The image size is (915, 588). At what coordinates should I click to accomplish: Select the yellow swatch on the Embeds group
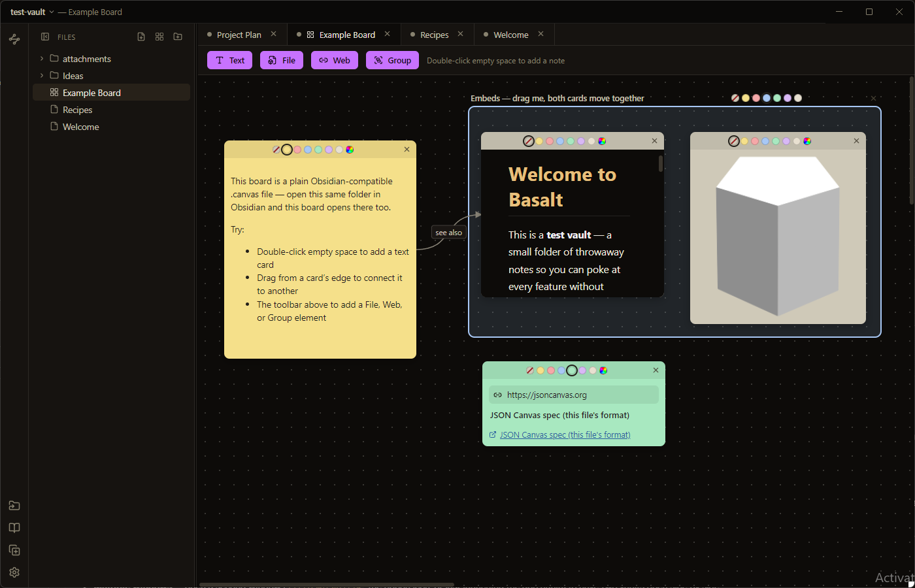[746, 98]
